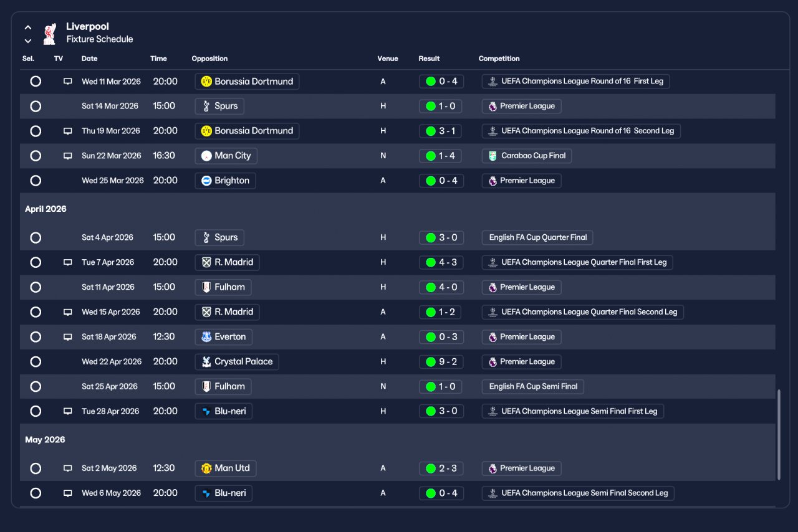The image size is (798, 532).
Task: Click the Liverpool club crest in the header
Action: click(49, 34)
